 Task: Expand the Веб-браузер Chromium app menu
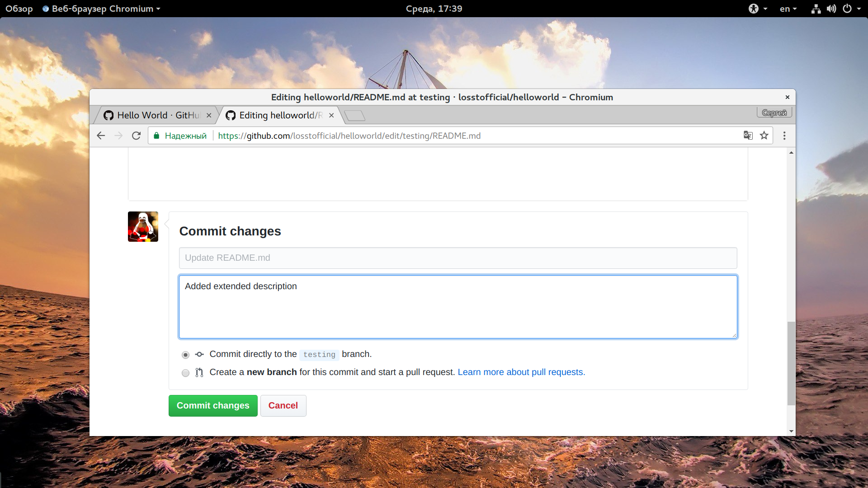pyautogui.click(x=101, y=9)
